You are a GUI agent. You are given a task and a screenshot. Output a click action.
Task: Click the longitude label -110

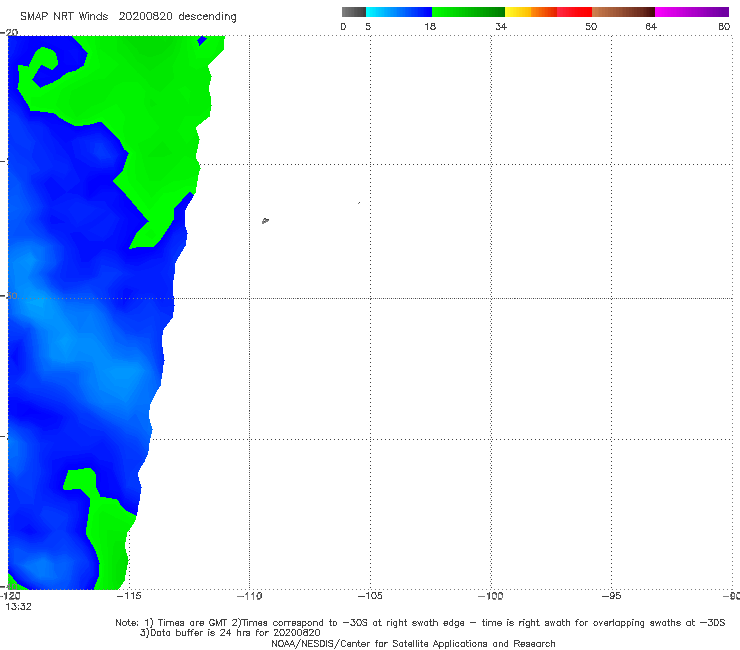(249, 596)
